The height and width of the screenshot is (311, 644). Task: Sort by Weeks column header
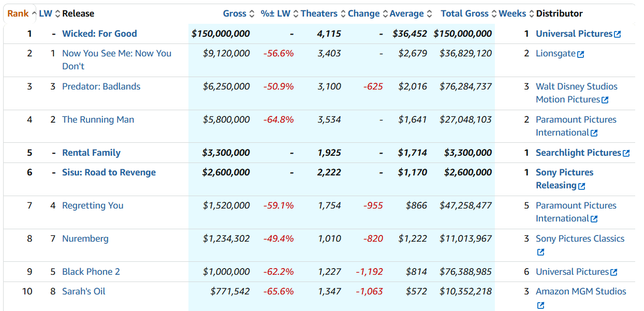point(512,13)
